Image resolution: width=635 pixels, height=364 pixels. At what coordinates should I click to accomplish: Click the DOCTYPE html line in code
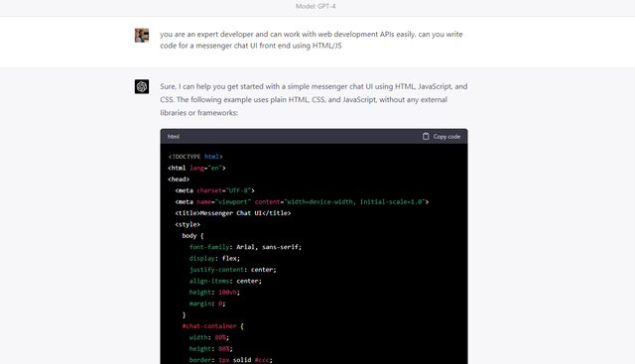[195, 157]
